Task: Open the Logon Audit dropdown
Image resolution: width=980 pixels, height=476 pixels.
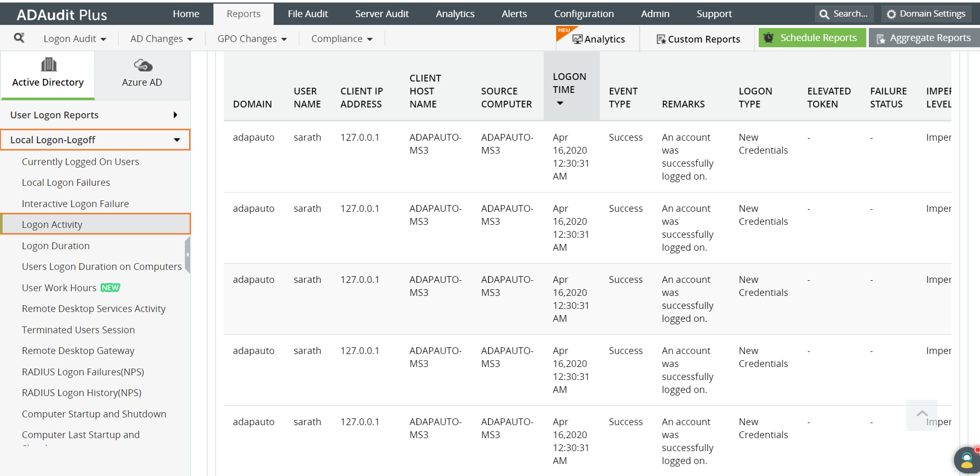Action: click(75, 39)
